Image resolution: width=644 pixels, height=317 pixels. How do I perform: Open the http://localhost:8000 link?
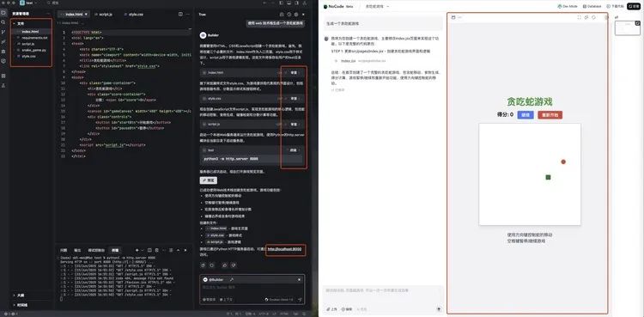(x=285, y=249)
